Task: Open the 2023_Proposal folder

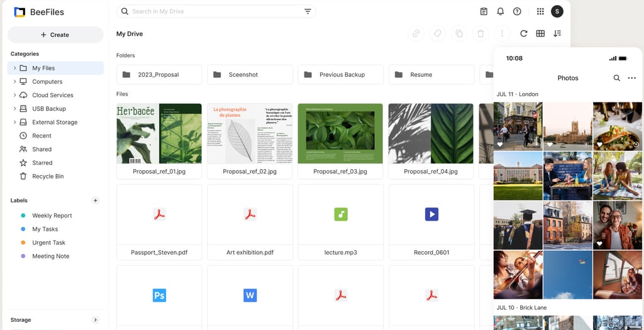Action: pyautogui.click(x=159, y=75)
